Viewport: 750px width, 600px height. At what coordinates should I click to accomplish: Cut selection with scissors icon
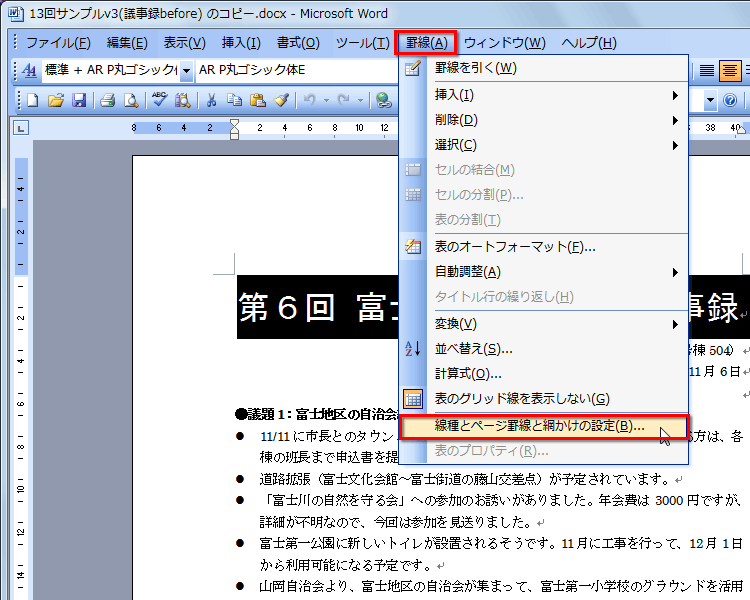tap(211, 100)
